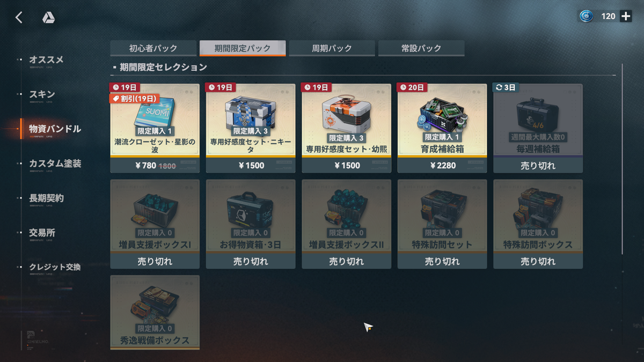Switch to the 初心者パック tab
644x362 pixels.
153,48
